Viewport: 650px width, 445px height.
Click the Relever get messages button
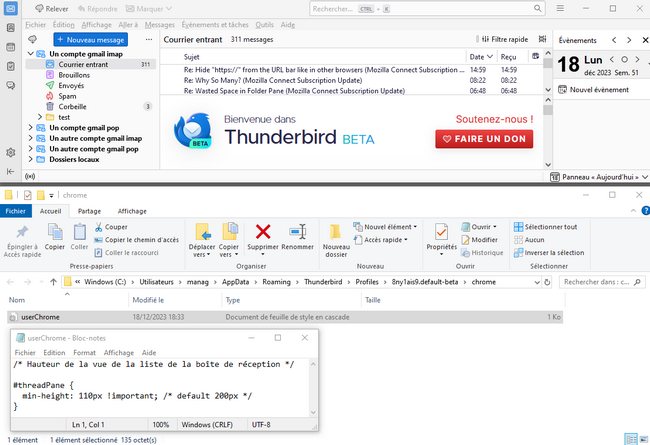[x=51, y=9]
